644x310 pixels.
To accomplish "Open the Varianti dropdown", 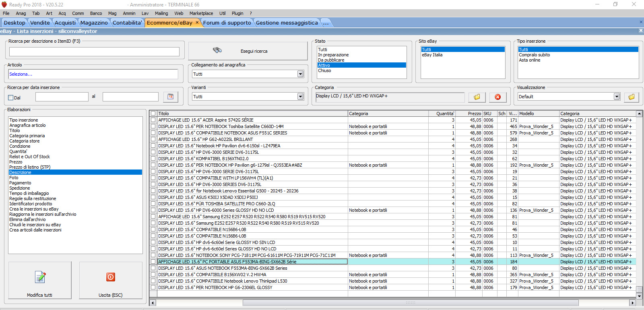I will point(300,97).
